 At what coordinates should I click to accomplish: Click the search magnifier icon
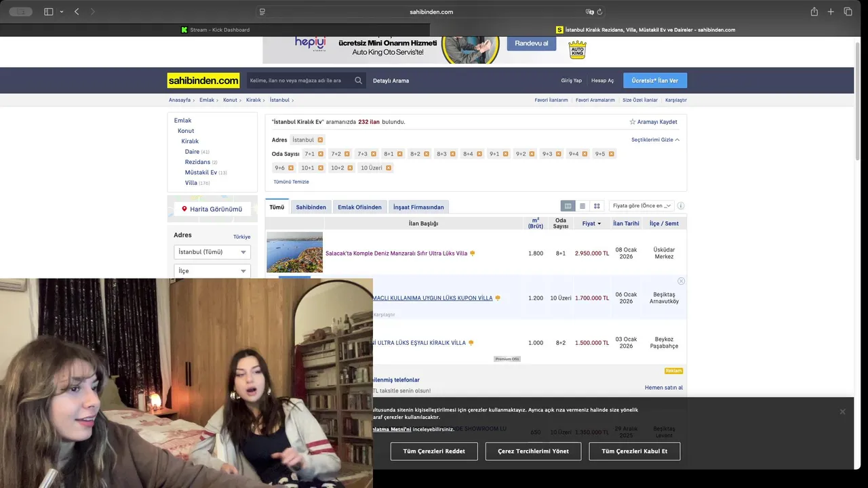point(358,81)
